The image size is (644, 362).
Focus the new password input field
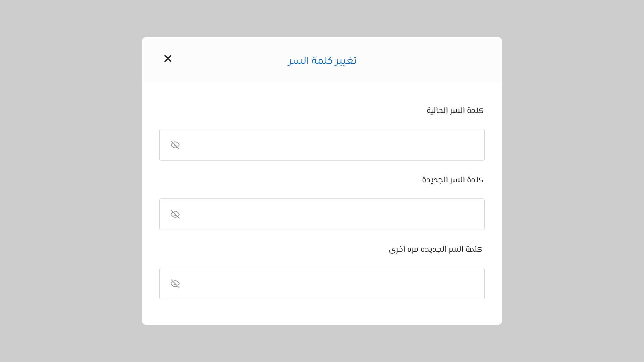[332, 214]
